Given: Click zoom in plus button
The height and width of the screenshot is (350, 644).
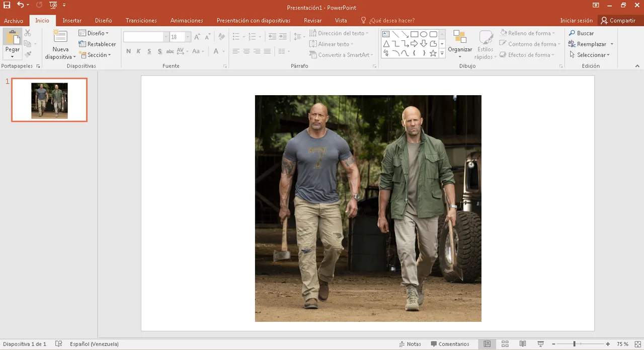Looking at the screenshot, I should tap(608, 344).
